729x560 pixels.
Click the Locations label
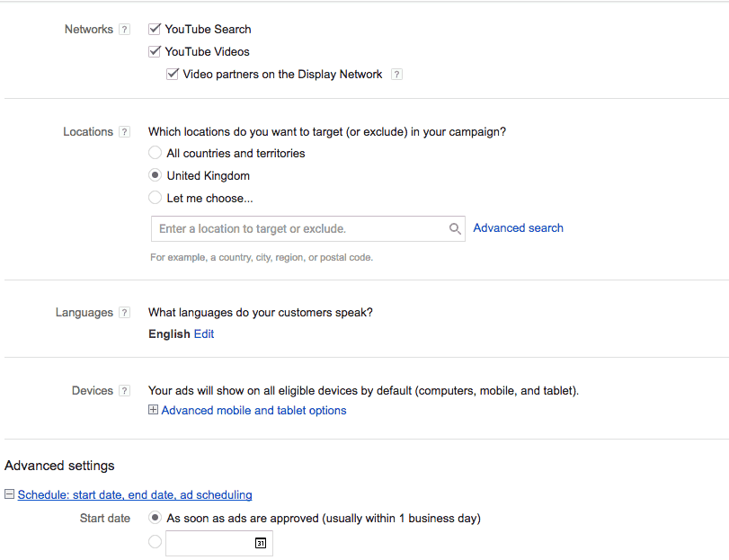pyautogui.click(x=88, y=132)
